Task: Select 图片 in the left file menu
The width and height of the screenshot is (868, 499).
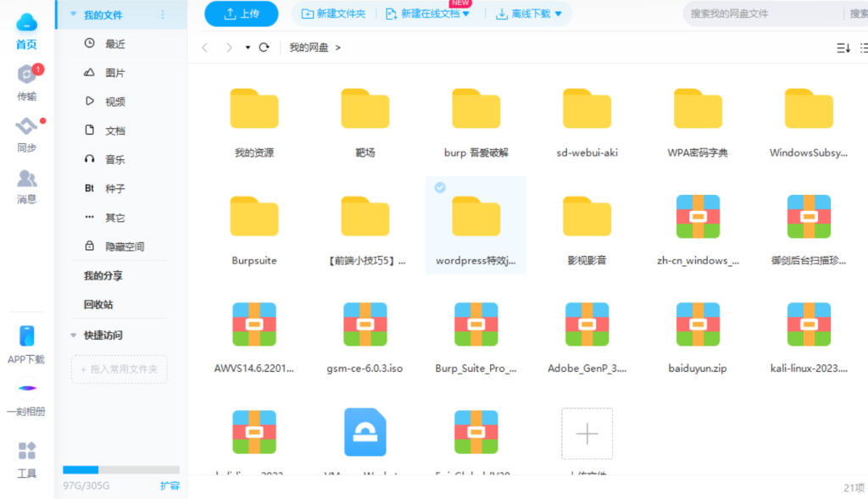Action: (x=115, y=73)
